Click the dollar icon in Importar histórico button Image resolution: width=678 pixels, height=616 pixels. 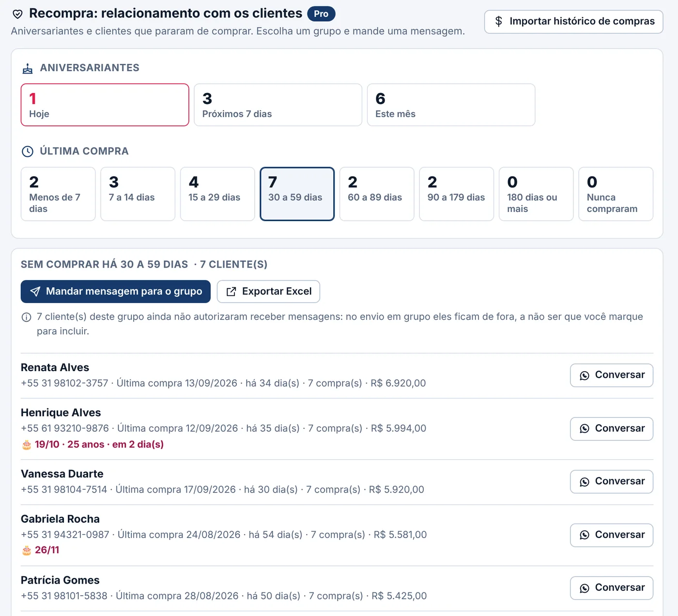[x=498, y=21]
